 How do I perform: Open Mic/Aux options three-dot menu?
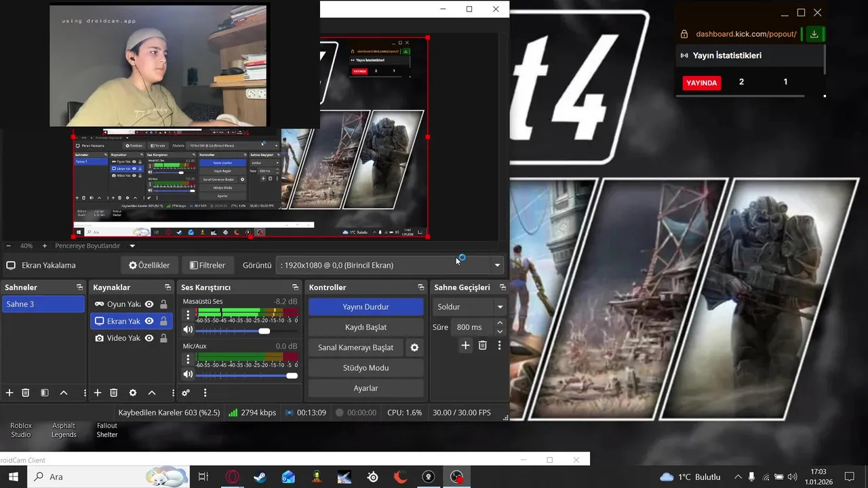pos(188,359)
